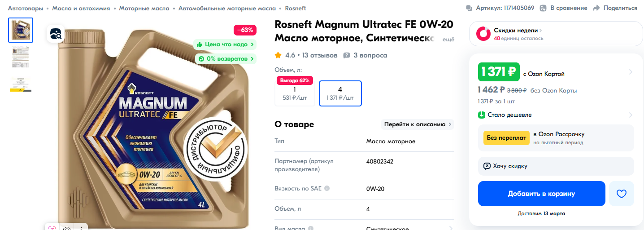Click the Хочу скидку percent icon

click(x=487, y=166)
